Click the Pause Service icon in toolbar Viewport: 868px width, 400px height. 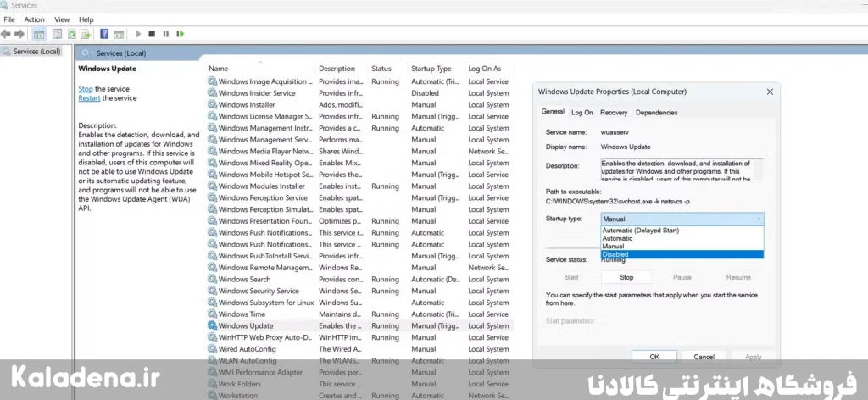coord(165,34)
